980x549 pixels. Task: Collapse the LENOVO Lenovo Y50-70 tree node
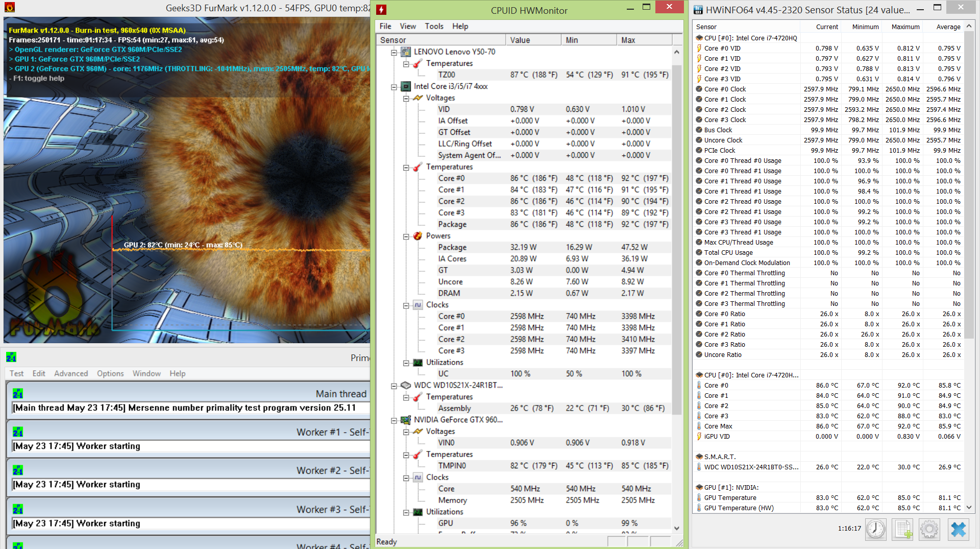click(394, 52)
